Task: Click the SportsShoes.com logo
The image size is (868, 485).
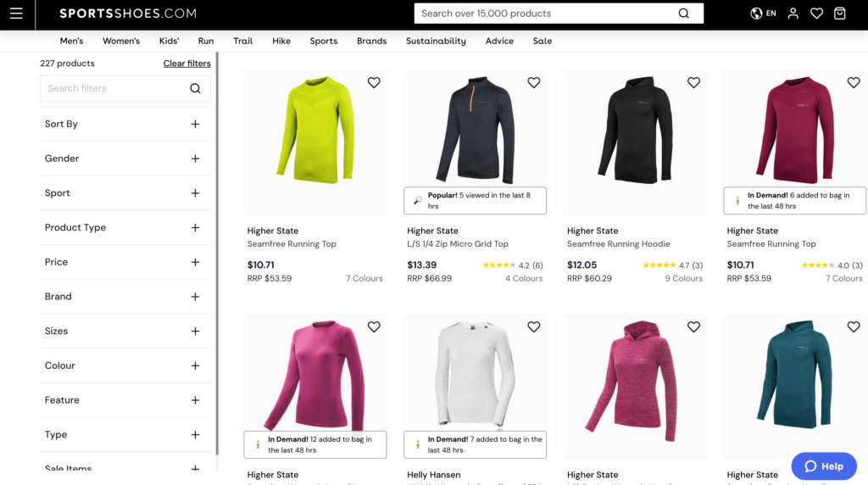Action: pyautogui.click(x=128, y=14)
